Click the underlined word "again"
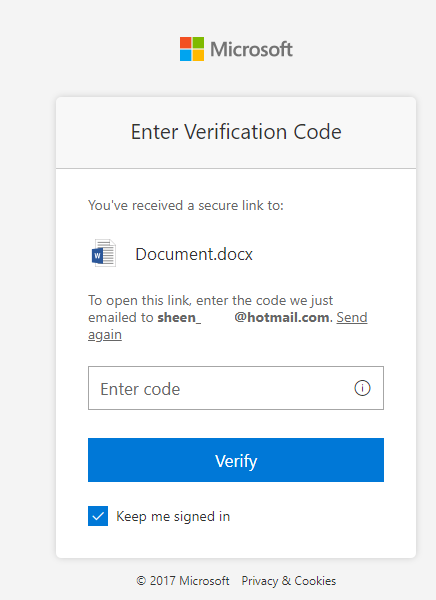The width and height of the screenshot is (436, 600). tap(105, 335)
